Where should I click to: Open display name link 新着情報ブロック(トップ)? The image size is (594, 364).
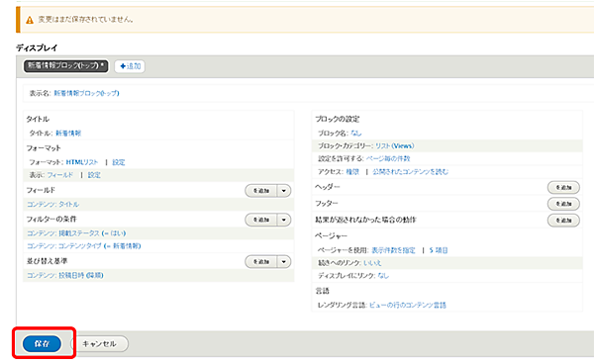pyautogui.click(x=87, y=93)
